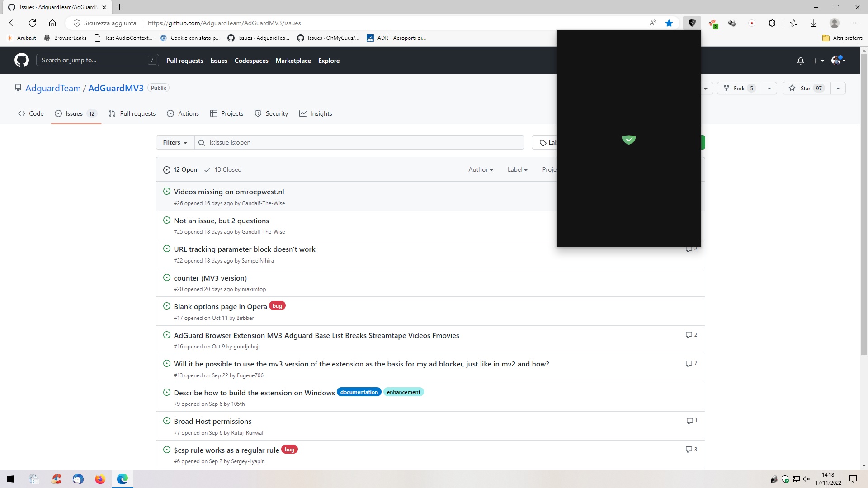Screen dimensions: 868x488
Task: Open issue 'Broad Host permissions'
Action: tap(212, 421)
